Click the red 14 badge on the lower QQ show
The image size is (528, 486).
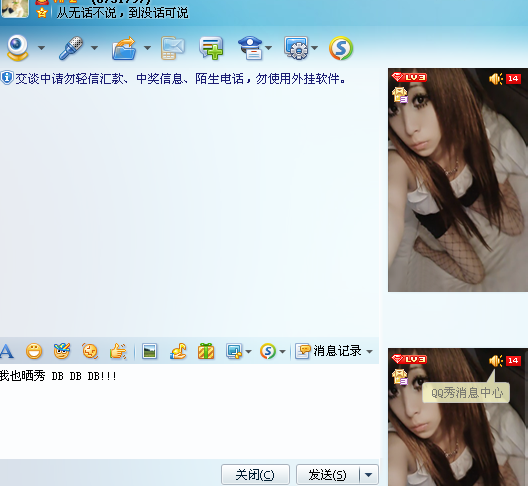coord(513,361)
